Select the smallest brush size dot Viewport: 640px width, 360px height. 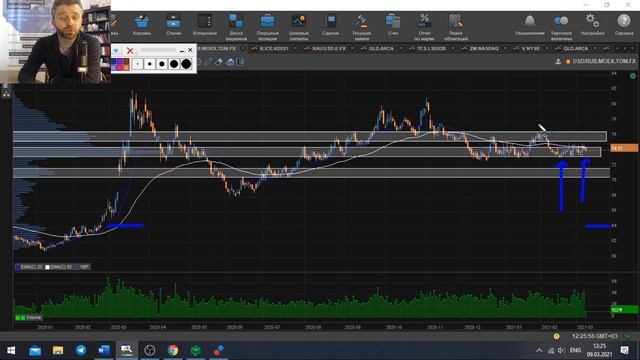pyautogui.click(x=138, y=64)
